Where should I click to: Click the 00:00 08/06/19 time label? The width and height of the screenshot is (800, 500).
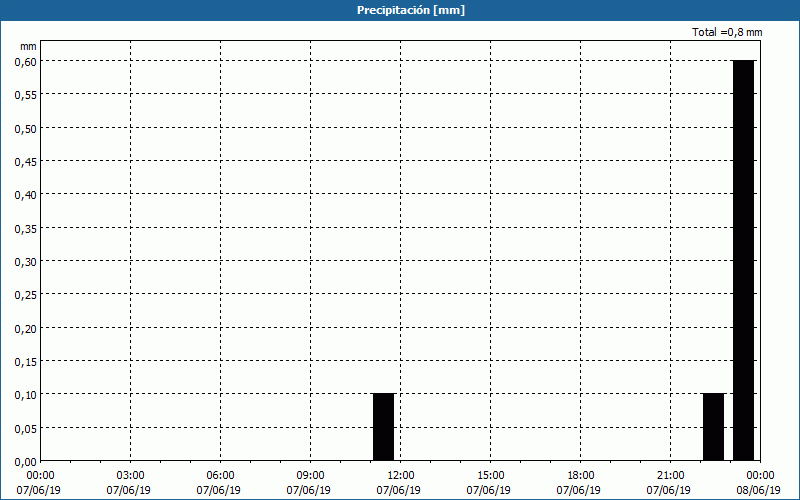pyautogui.click(x=759, y=483)
